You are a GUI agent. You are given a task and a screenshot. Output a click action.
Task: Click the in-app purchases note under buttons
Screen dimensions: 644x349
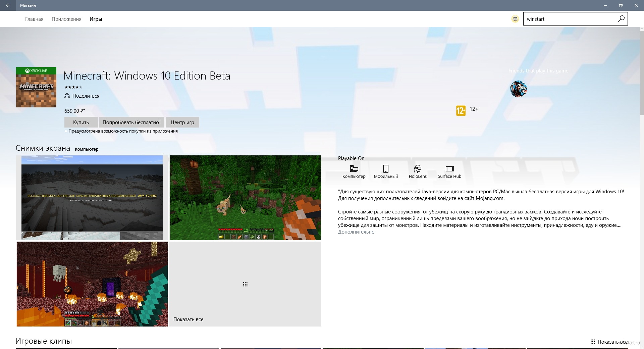(121, 131)
